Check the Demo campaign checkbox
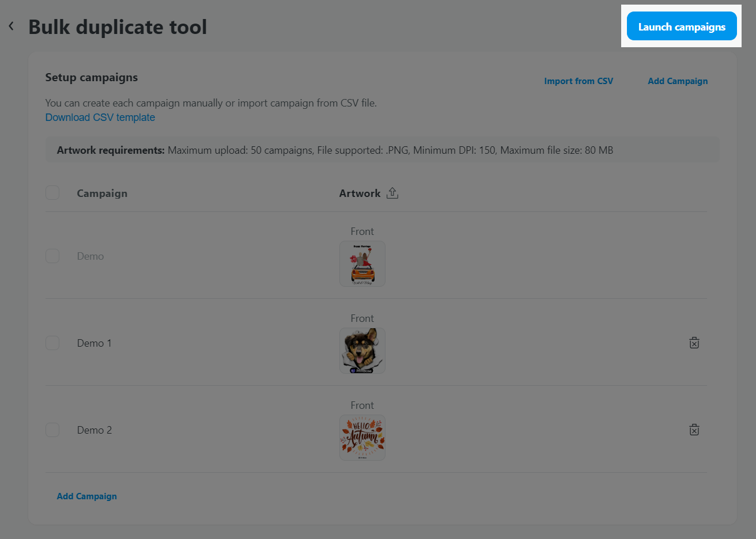Screen dimensions: 756x539 point(52,256)
